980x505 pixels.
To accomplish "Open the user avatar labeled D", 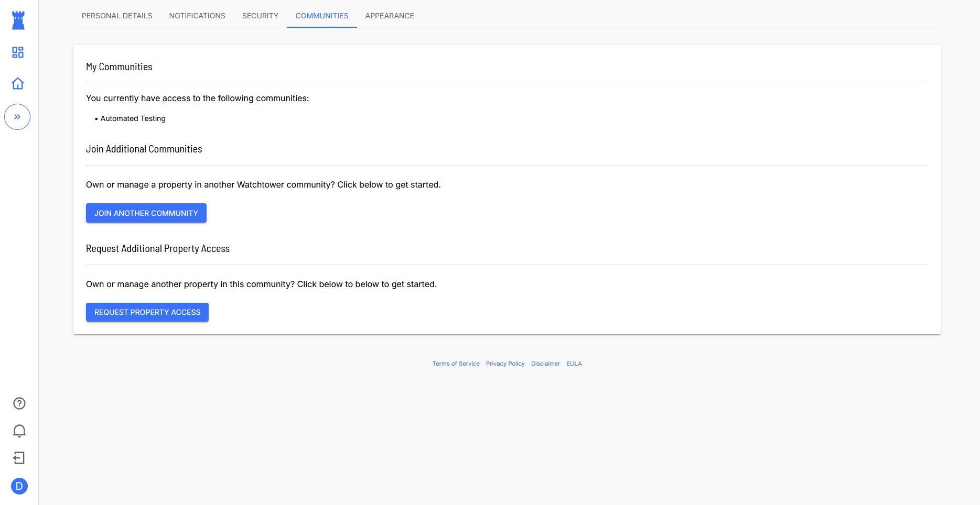I will 19,486.
